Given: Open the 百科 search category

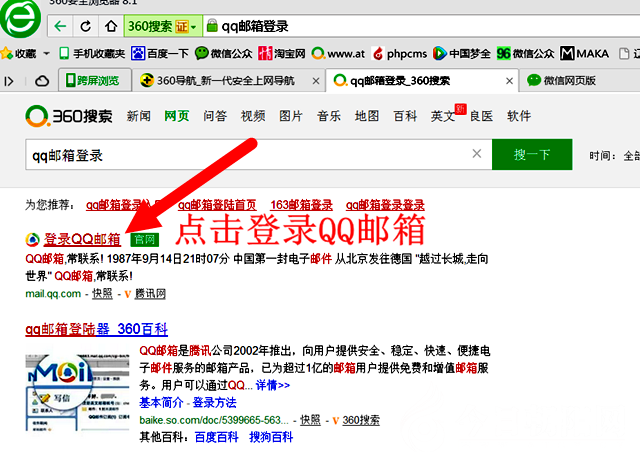Looking at the screenshot, I should click(405, 116).
